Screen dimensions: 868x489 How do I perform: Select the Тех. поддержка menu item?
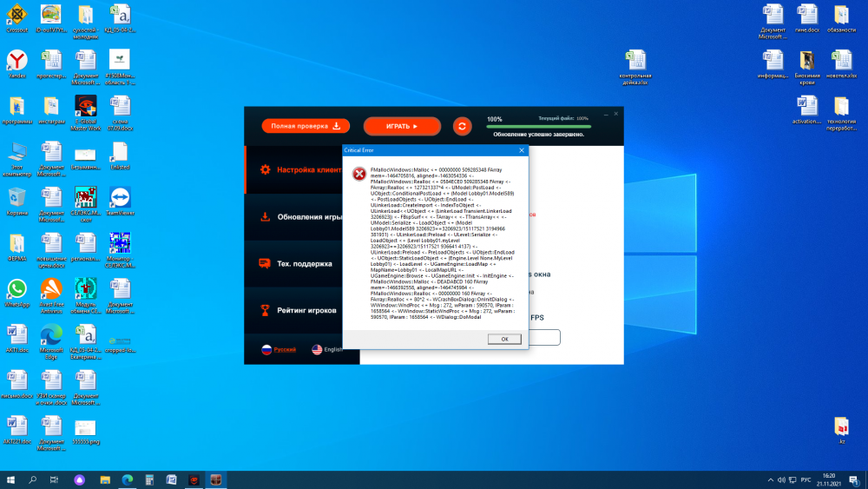[x=302, y=263]
